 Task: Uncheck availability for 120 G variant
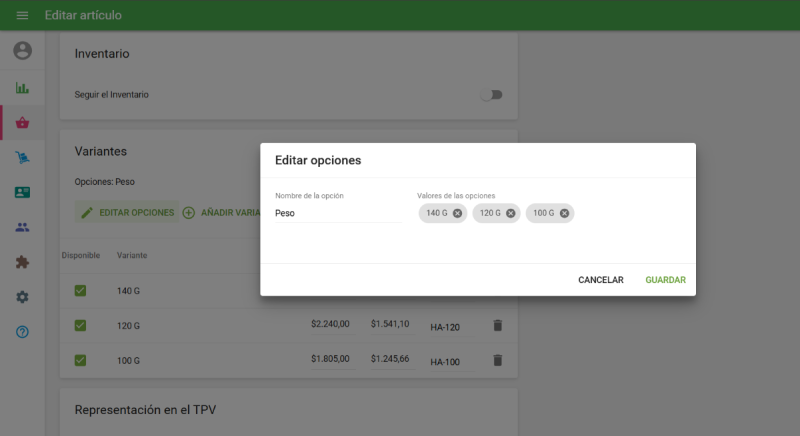pyautogui.click(x=80, y=325)
